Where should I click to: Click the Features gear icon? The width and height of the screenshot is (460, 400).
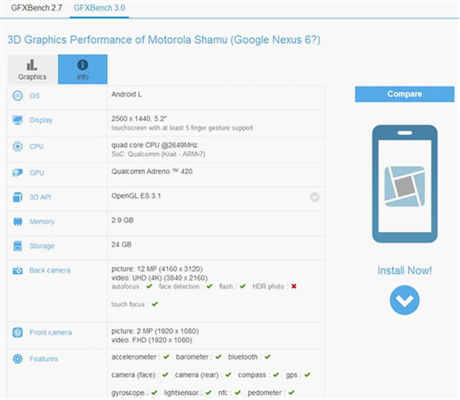pos(18,359)
